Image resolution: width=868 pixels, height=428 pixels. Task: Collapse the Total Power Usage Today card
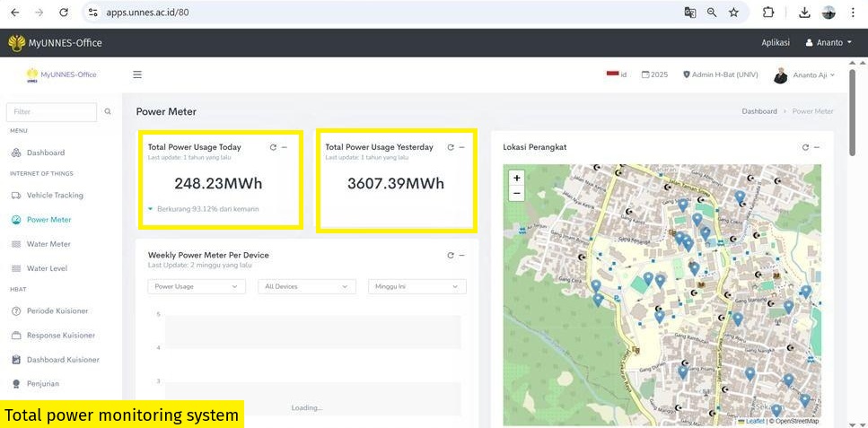(x=285, y=147)
